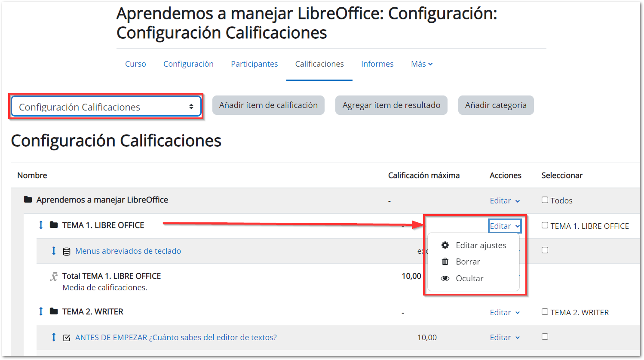The height and width of the screenshot is (360, 644).
Task: Open Editar menu for Aprendemos a manejar LibreOffice
Action: [505, 200]
